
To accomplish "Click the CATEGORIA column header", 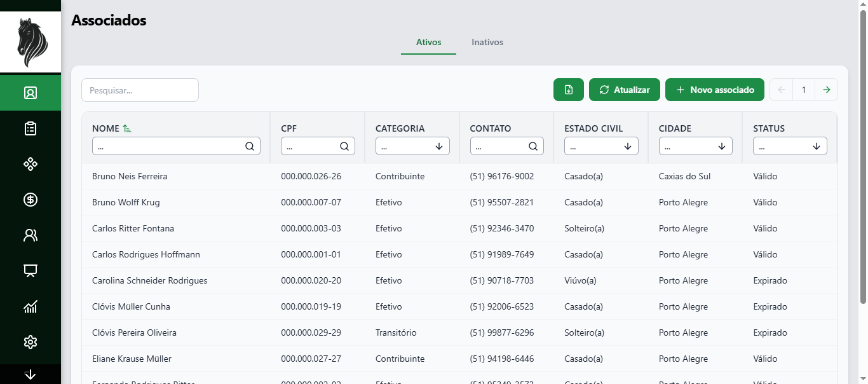I will (400, 128).
